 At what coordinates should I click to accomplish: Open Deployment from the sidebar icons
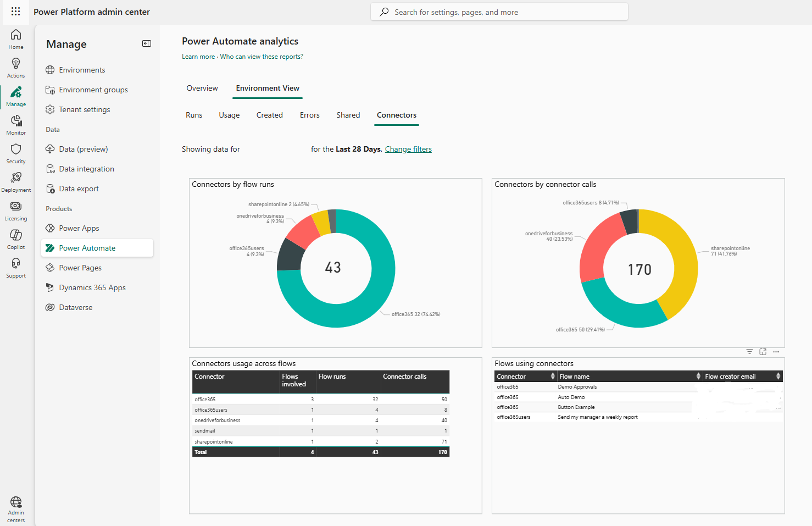15,181
